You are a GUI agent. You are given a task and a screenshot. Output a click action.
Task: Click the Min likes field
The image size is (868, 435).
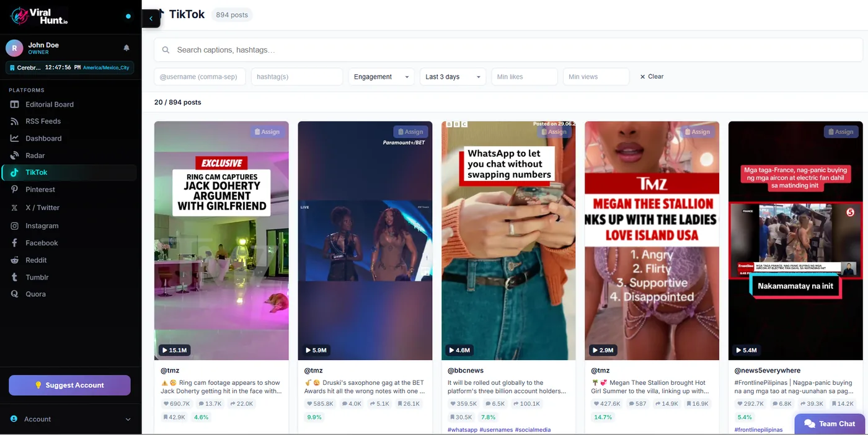(x=525, y=77)
